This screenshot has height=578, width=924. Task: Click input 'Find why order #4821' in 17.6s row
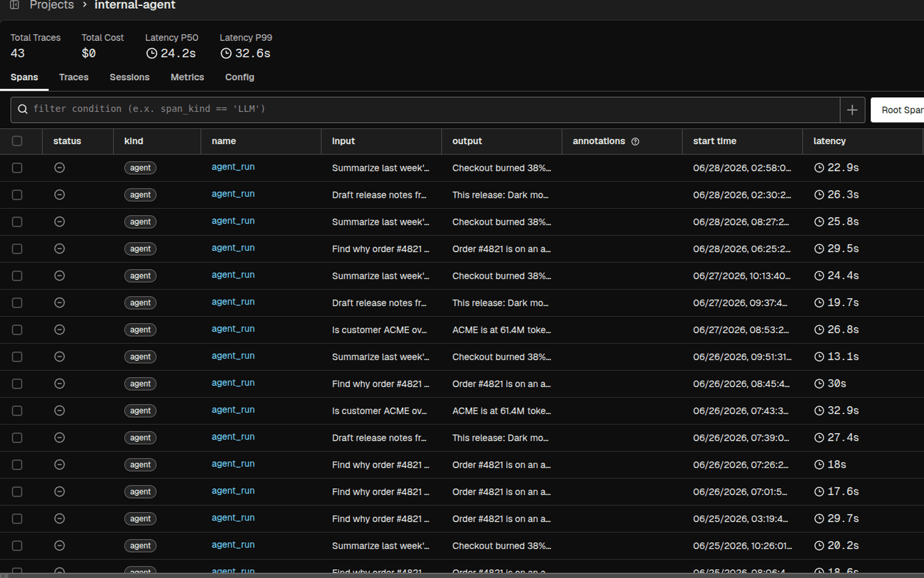380,492
